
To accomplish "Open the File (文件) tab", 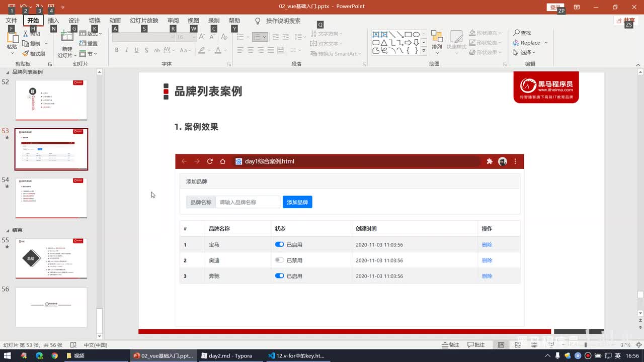I will tap(12, 21).
